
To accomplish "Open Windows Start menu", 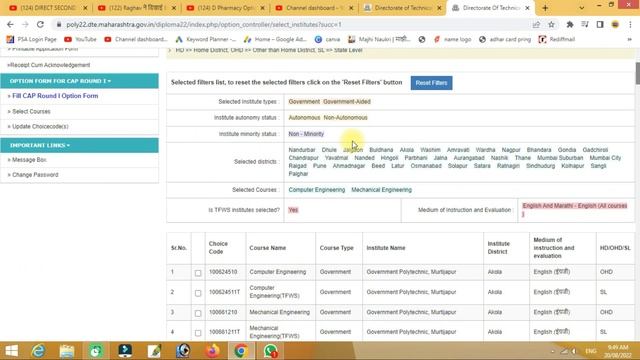I will pos(11,351).
